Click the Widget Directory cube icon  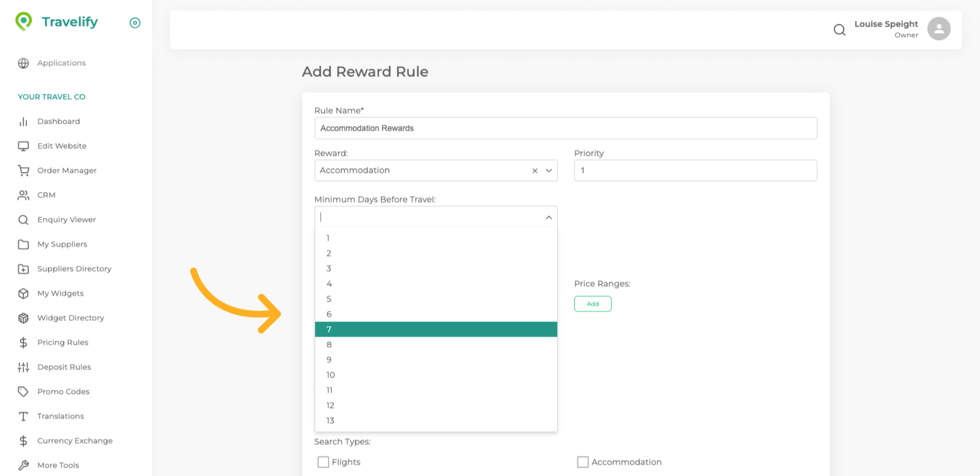[x=23, y=318]
